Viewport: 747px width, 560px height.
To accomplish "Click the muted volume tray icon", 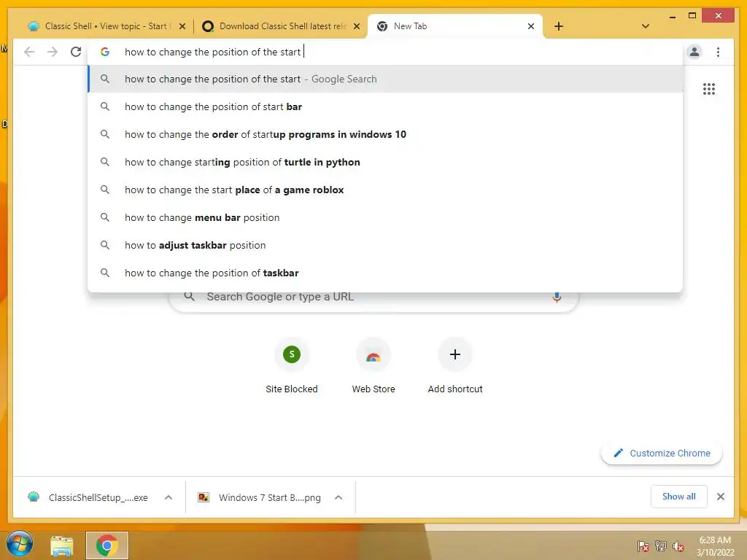I will [678, 546].
